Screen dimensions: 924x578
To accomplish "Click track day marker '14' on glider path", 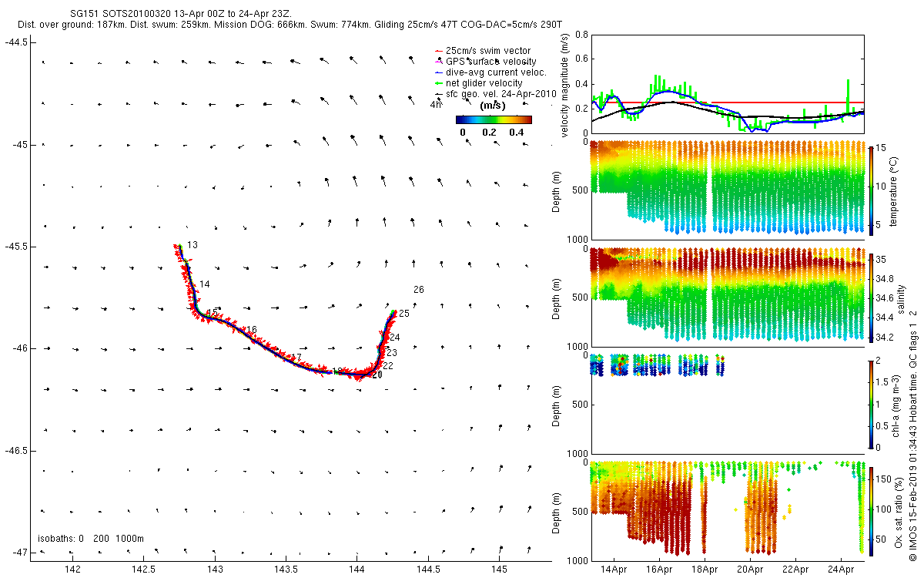I will tap(205, 284).
